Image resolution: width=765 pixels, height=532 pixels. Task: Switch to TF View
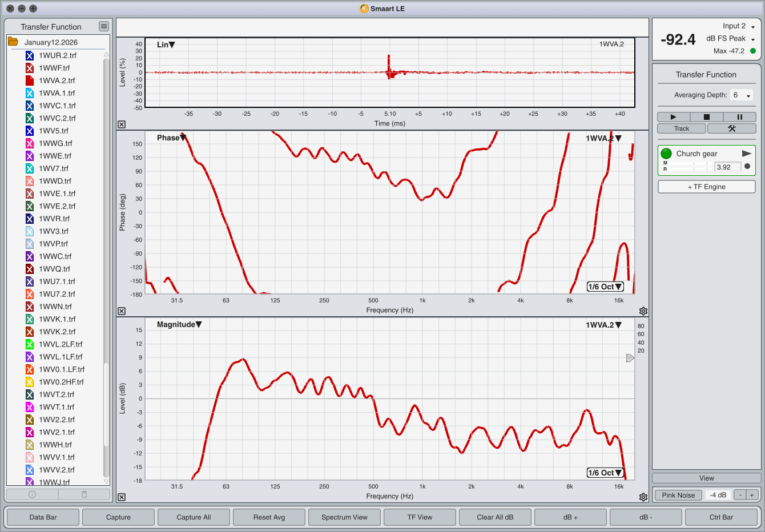point(420,517)
